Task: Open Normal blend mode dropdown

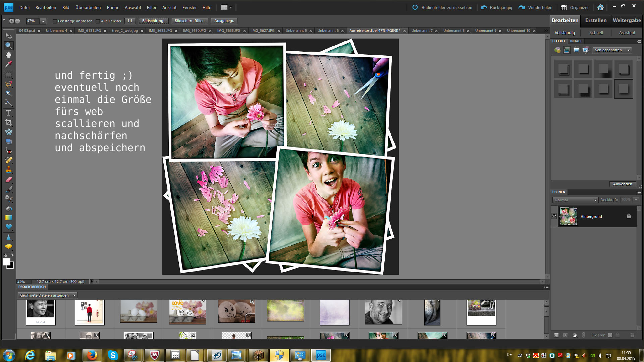Action: point(575,200)
